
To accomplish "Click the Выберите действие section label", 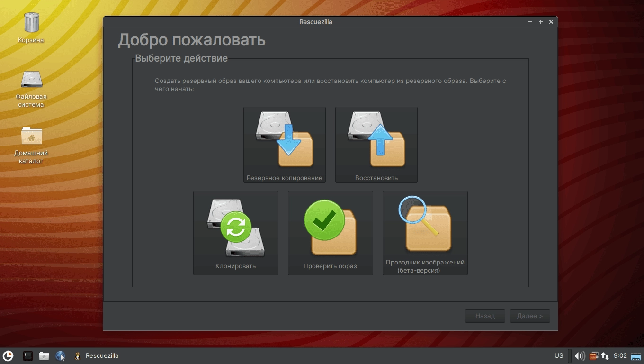I will (181, 58).
